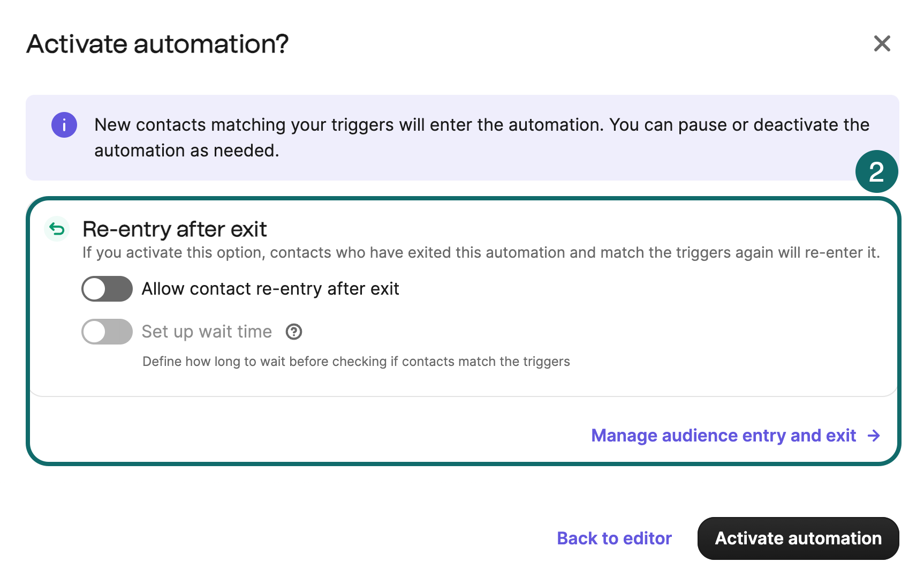Go Back to editor
Image resolution: width=924 pixels, height=584 pixels.
pos(614,538)
